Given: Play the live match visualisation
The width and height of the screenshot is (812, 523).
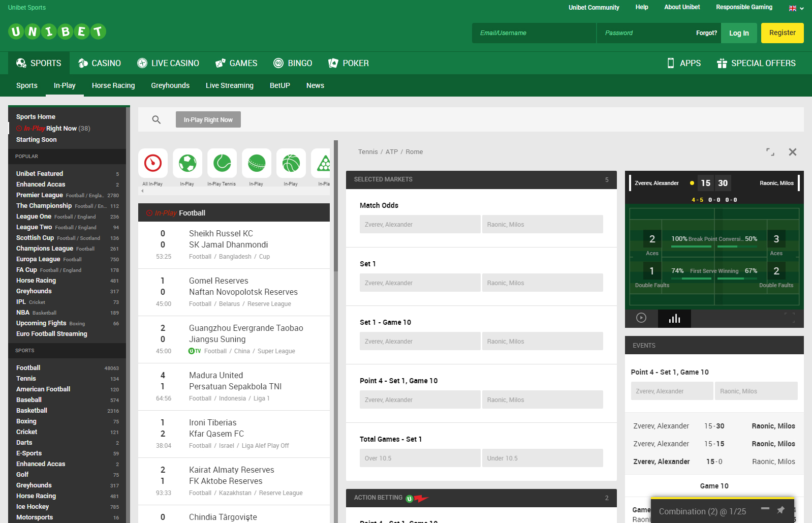Looking at the screenshot, I should (641, 318).
